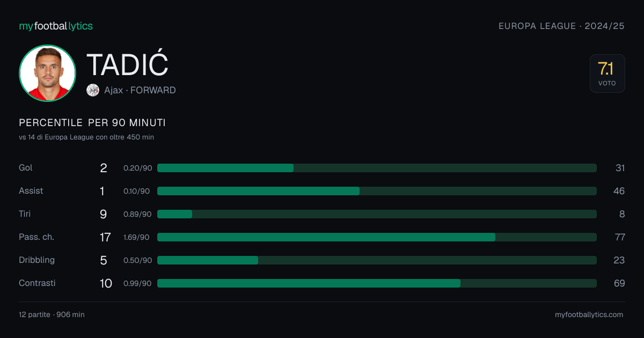
Task: Click the Percentile per 90 minuti heading
Action: pyautogui.click(x=92, y=123)
